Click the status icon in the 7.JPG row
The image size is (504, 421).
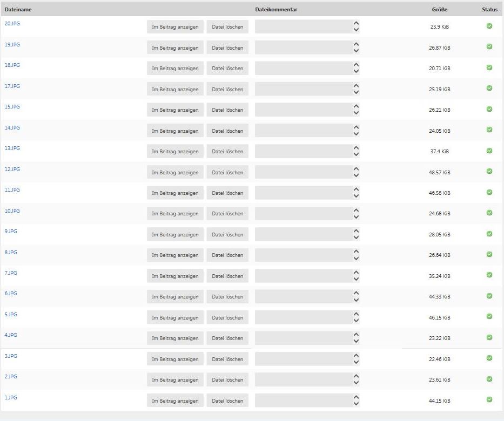click(489, 275)
